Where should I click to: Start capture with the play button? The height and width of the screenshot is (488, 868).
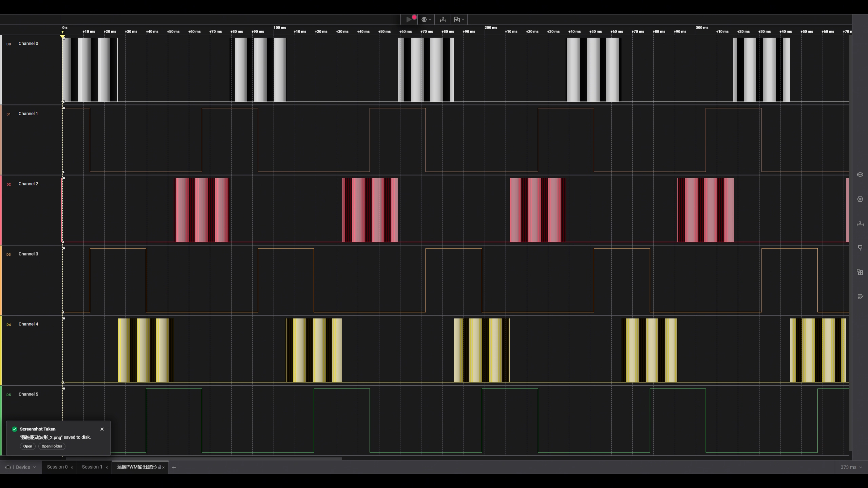coord(409,20)
